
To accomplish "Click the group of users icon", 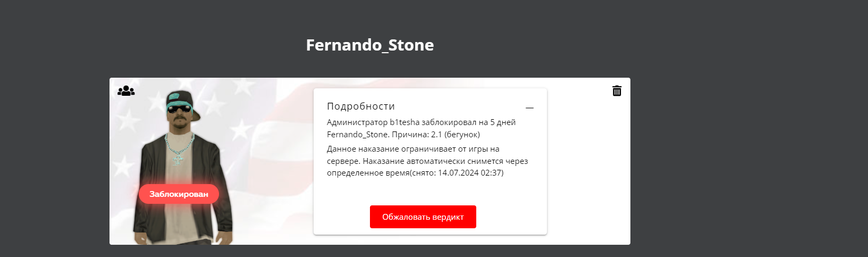I will coord(126,91).
